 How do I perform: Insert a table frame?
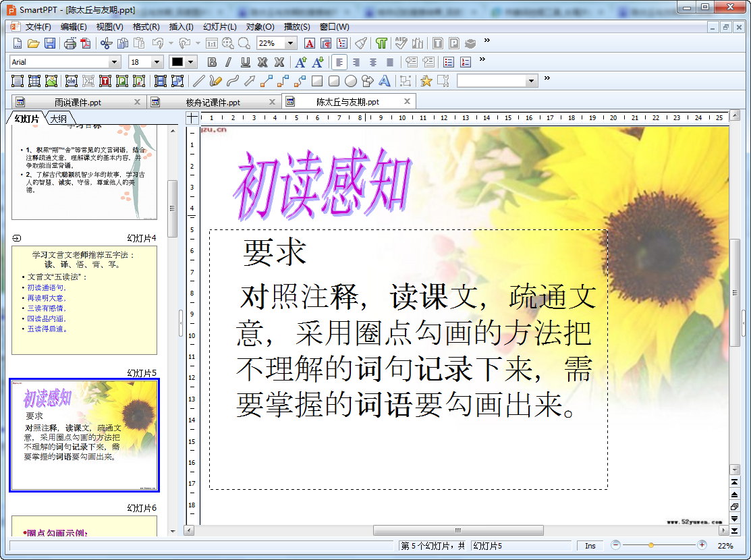(x=34, y=81)
